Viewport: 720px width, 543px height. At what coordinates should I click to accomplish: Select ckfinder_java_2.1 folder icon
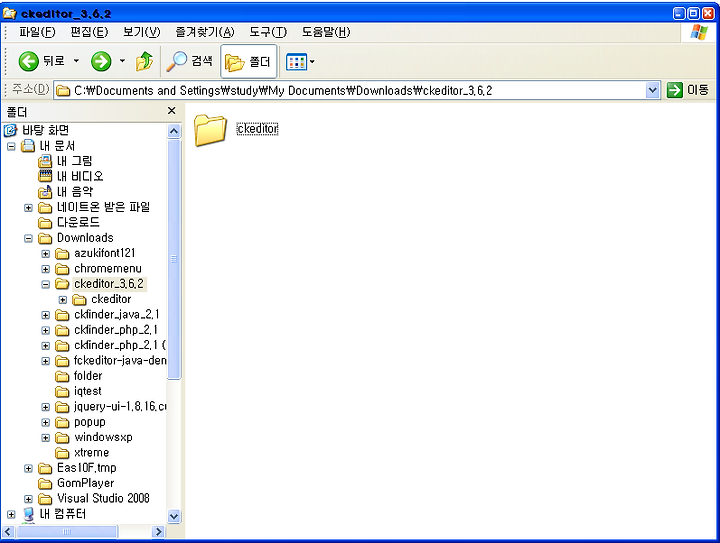tap(62, 315)
